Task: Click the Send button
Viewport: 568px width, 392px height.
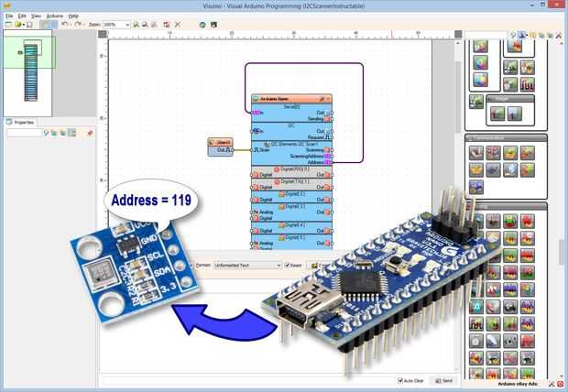Action: (444, 380)
